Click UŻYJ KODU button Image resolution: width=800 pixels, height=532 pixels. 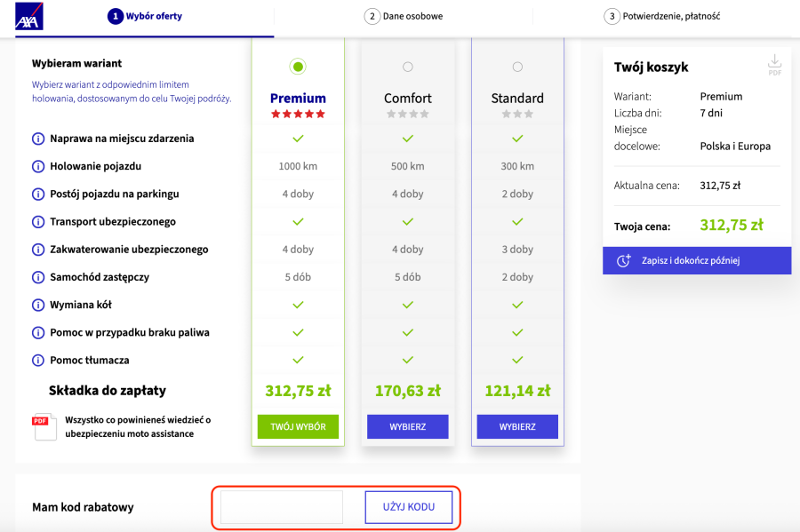409,507
